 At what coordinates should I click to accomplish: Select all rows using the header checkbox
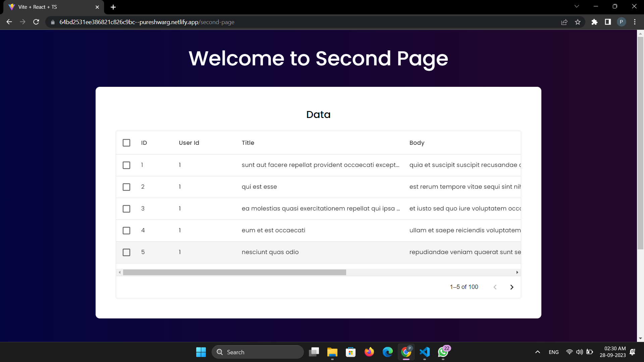(126, 142)
